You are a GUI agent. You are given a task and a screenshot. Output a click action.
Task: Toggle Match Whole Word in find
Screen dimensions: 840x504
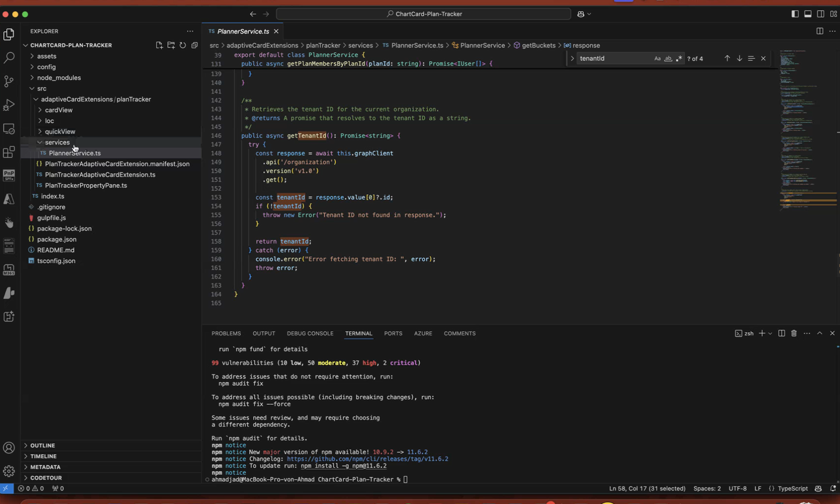click(x=668, y=59)
